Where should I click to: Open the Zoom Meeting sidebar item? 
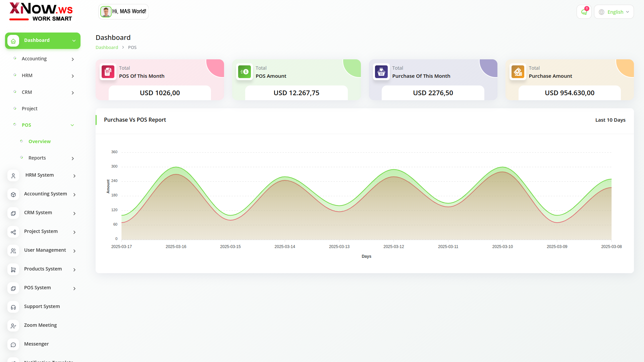40,325
